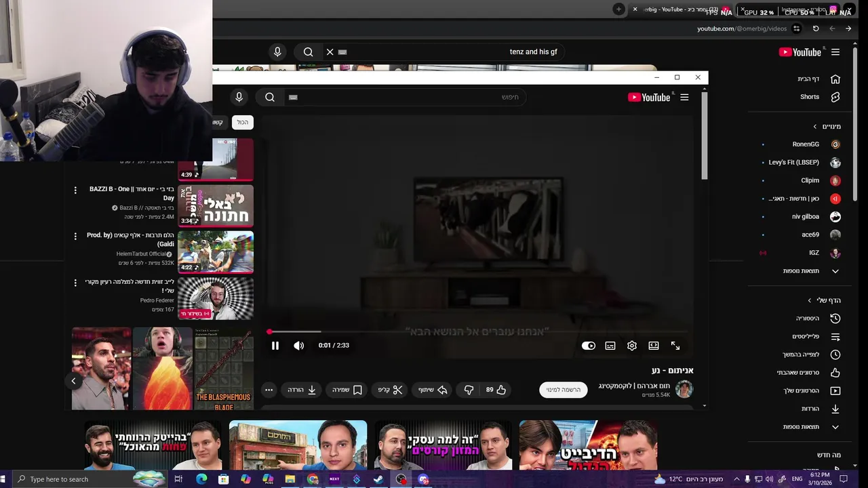Screen dimensions: 868x488
Task: Open The Blasphemous Blade short
Action: (x=224, y=369)
